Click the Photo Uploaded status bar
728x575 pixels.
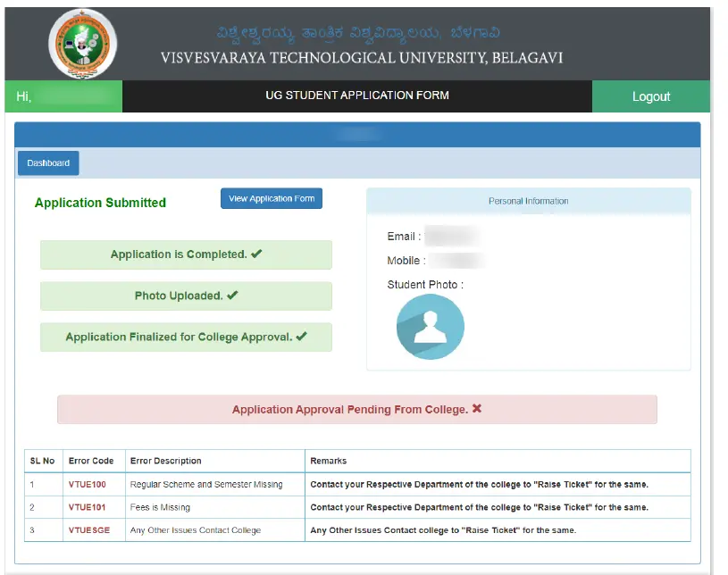click(x=186, y=296)
